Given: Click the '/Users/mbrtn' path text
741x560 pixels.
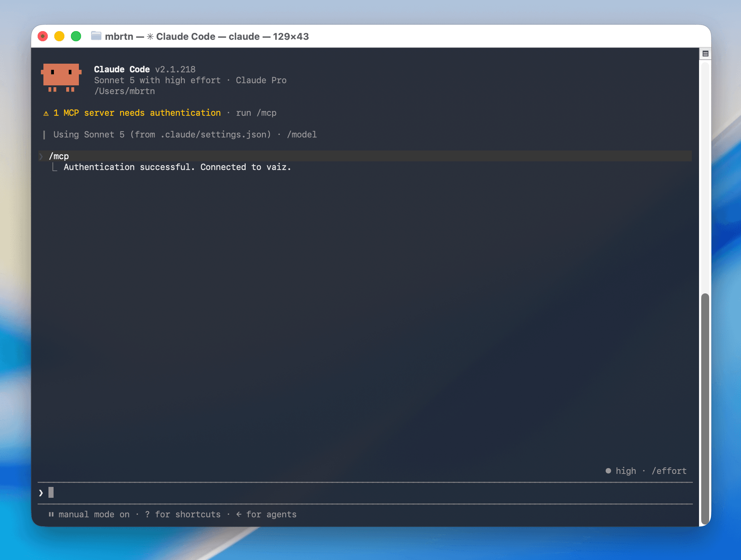Looking at the screenshot, I should point(124,91).
